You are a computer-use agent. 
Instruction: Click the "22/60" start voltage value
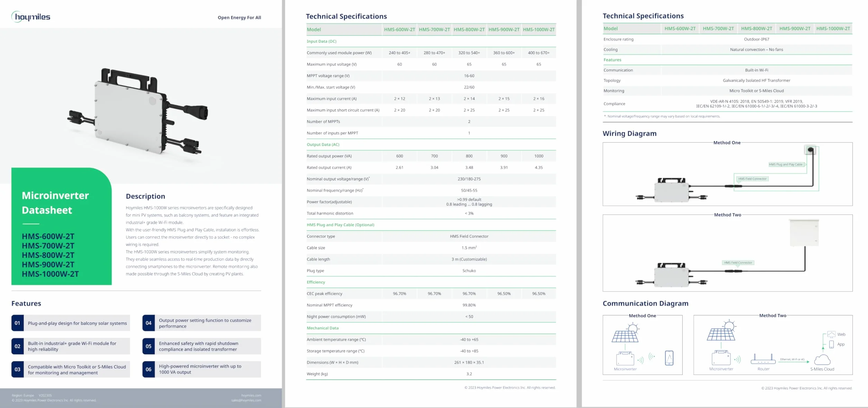click(x=469, y=87)
